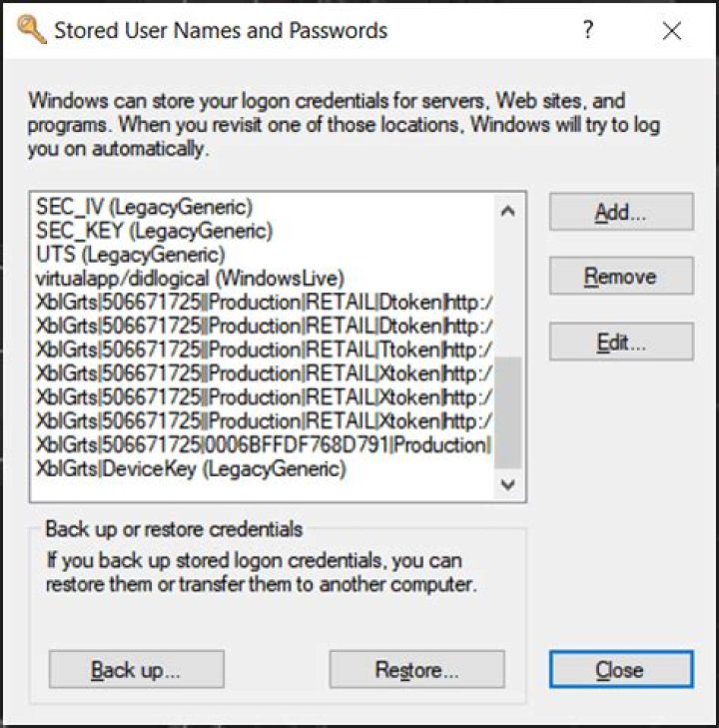The width and height of the screenshot is (719, 728).
Task: Select XblGrts|DeviceKey (LegacyGeneric) entry
Action: click(191, 468)
